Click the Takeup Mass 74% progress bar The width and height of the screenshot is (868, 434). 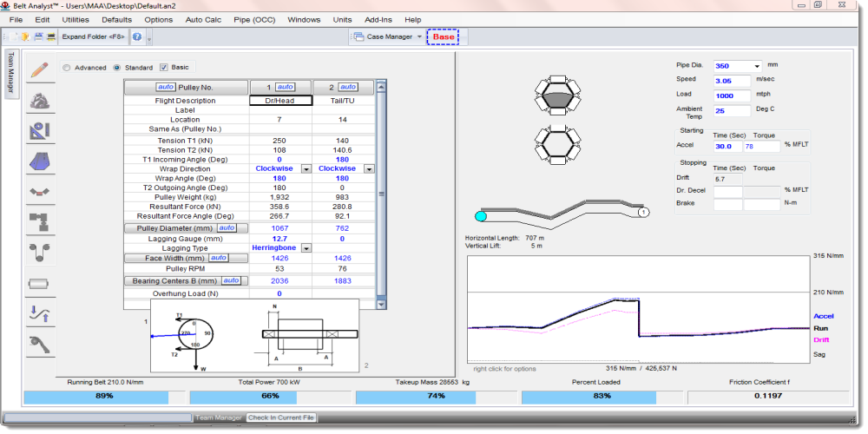coord(437,397)
